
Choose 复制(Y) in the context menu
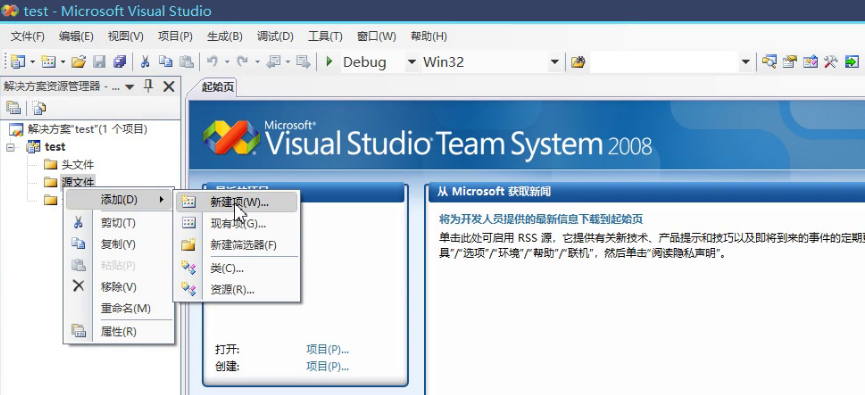(x=119, y=244)
